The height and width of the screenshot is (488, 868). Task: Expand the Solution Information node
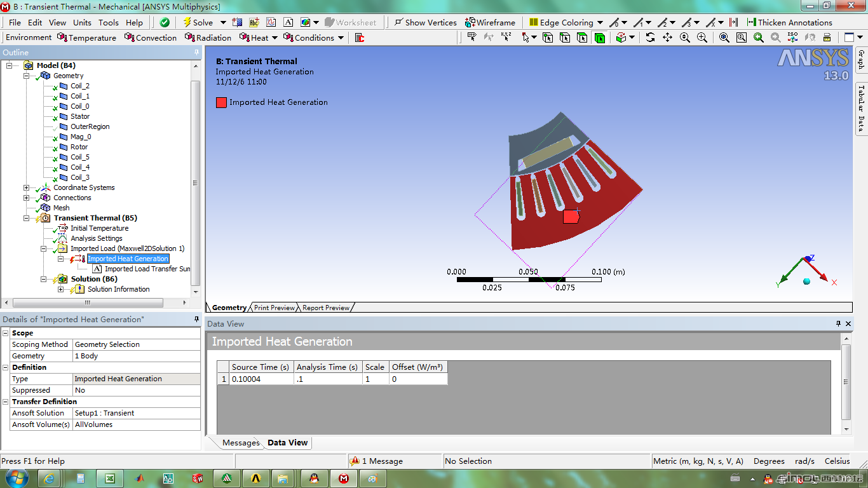pos(61,289)
